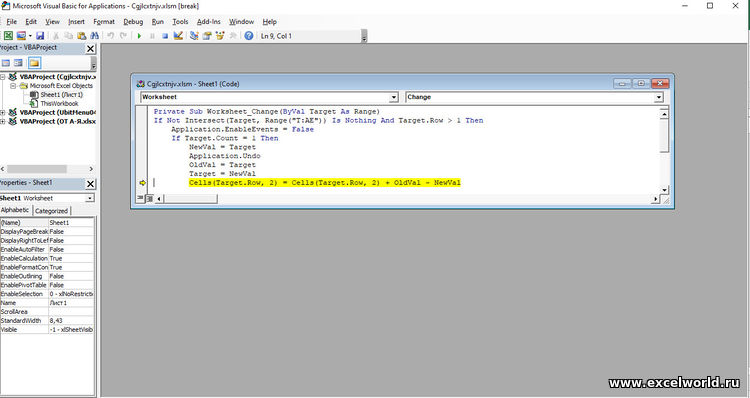Click the yellow execution arrow in the margin

[142, 183]
